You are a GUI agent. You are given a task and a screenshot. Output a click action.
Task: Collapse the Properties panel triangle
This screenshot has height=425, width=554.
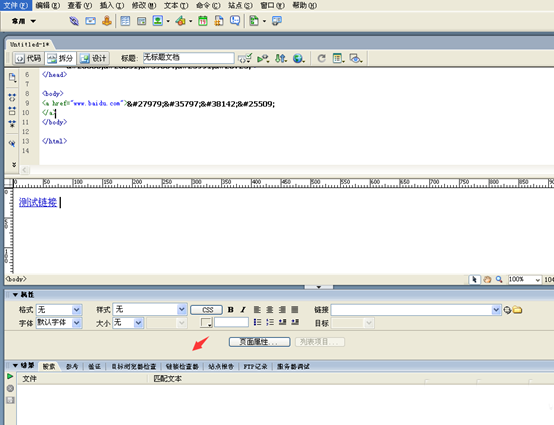(x=15, y=295)
